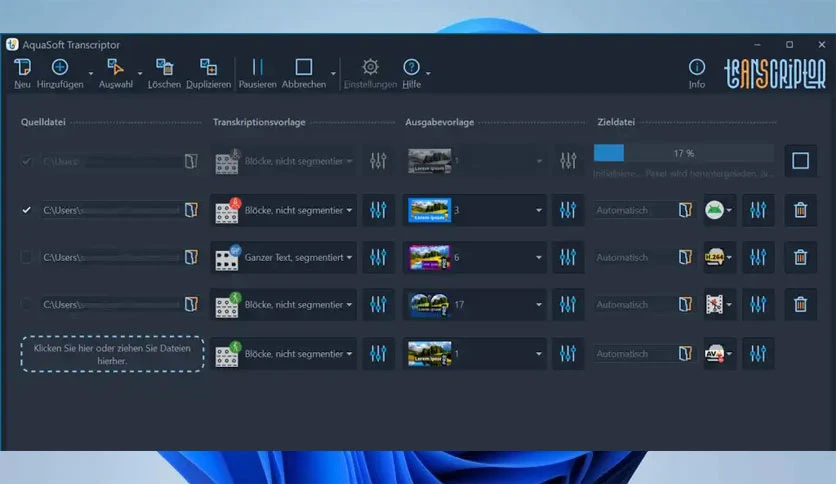836x484 pixels.
Task: Cancel the job via Abbrechen
Action: 304,67
